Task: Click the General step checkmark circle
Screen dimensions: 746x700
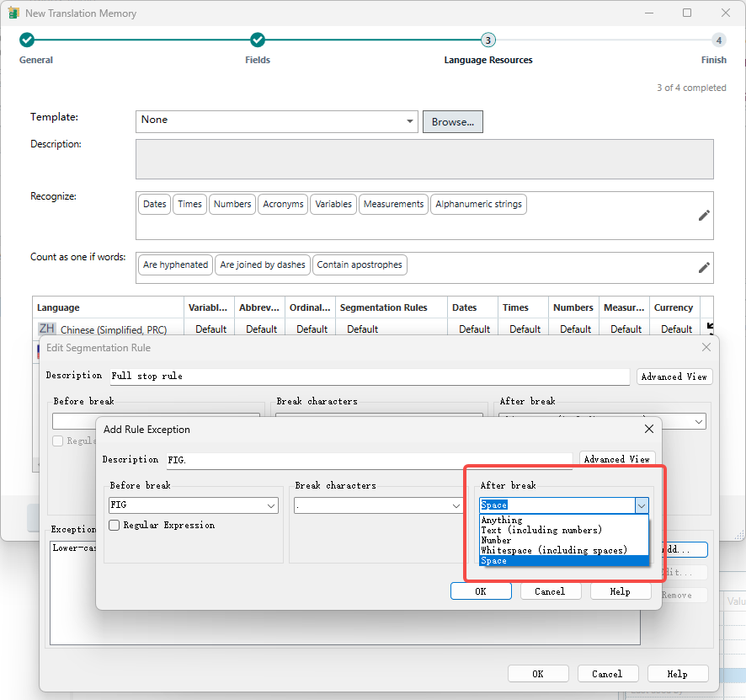Action: (27, 40)
